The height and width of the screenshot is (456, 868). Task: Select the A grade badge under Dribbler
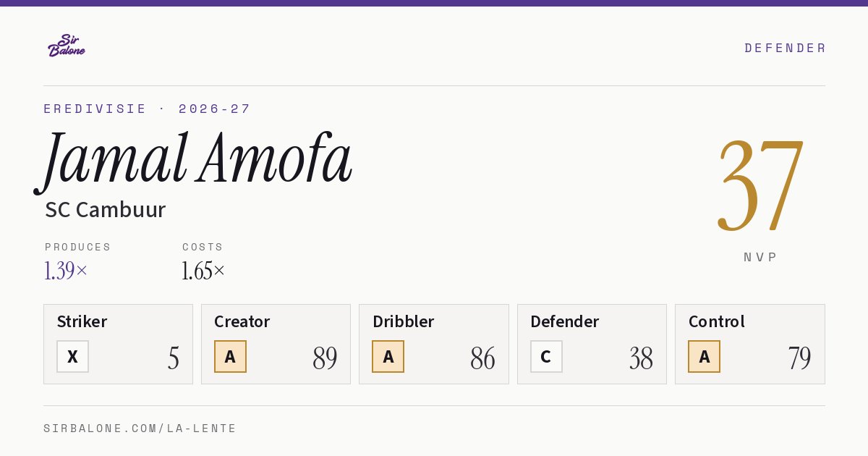click(x=388, y=356)
